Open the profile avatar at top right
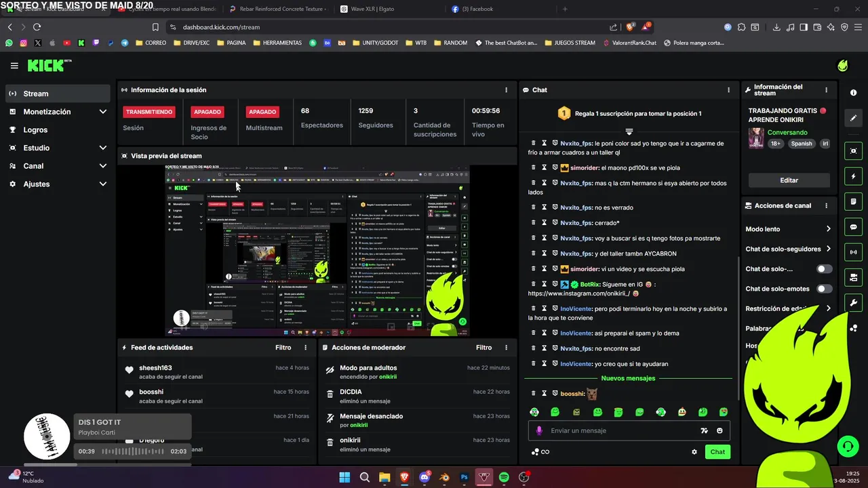 click(843, 66)
